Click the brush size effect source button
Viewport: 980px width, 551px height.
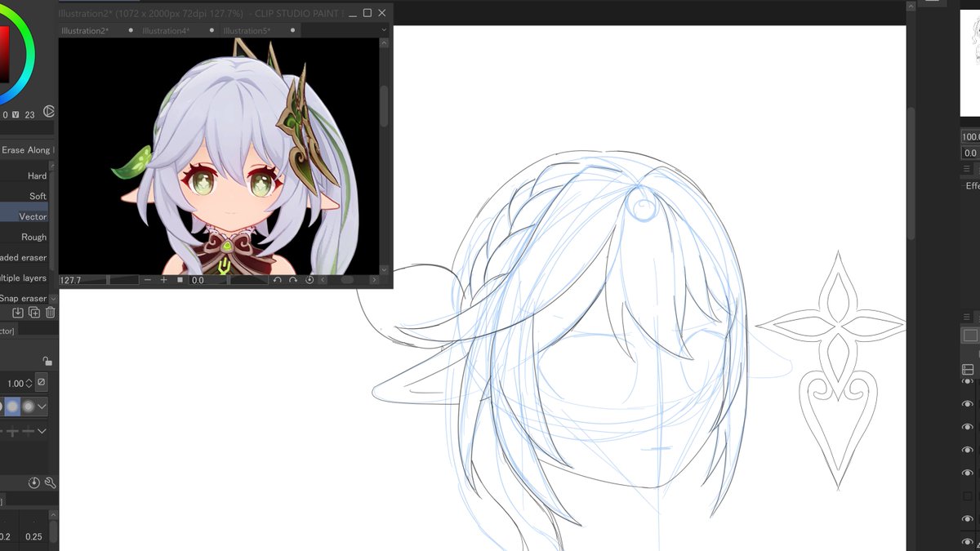42,382
